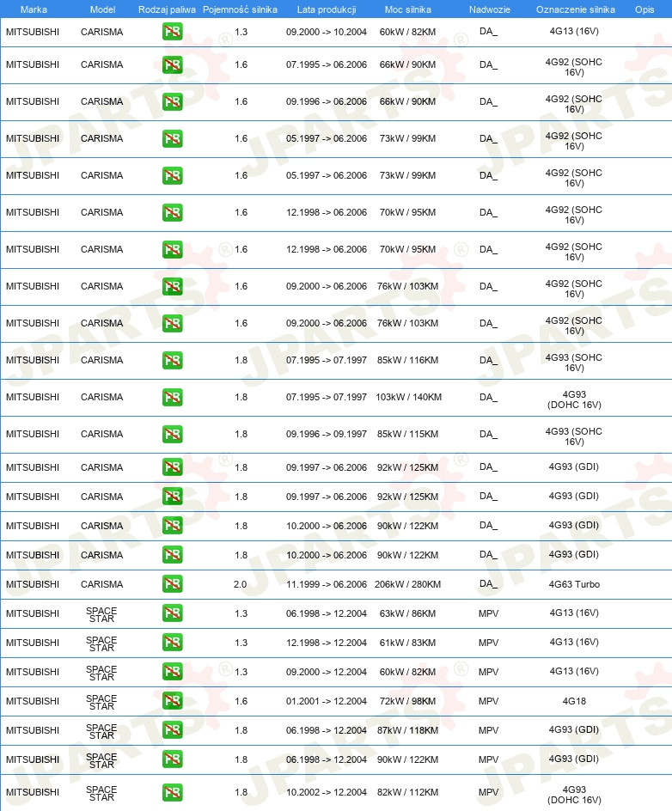The height and width of the screenshot is (811, 672).
Task: Click SPACE STAR model in 98KM row
Action: click(x=101, y=703)
